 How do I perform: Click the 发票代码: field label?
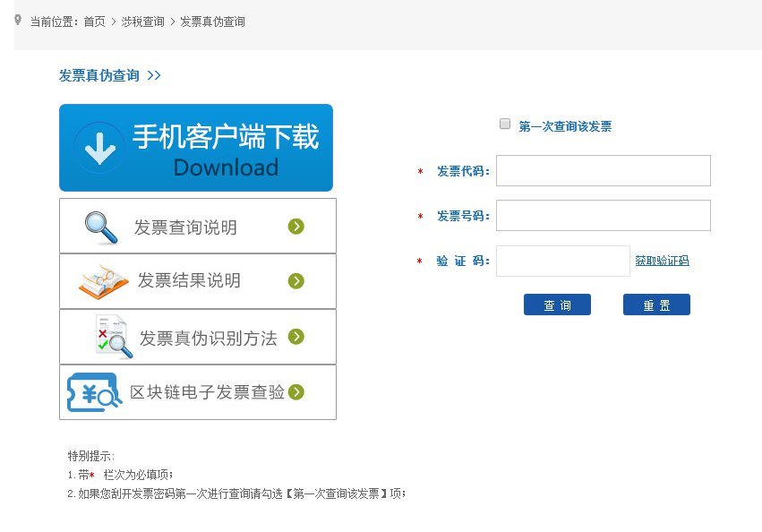coord(463,171)
